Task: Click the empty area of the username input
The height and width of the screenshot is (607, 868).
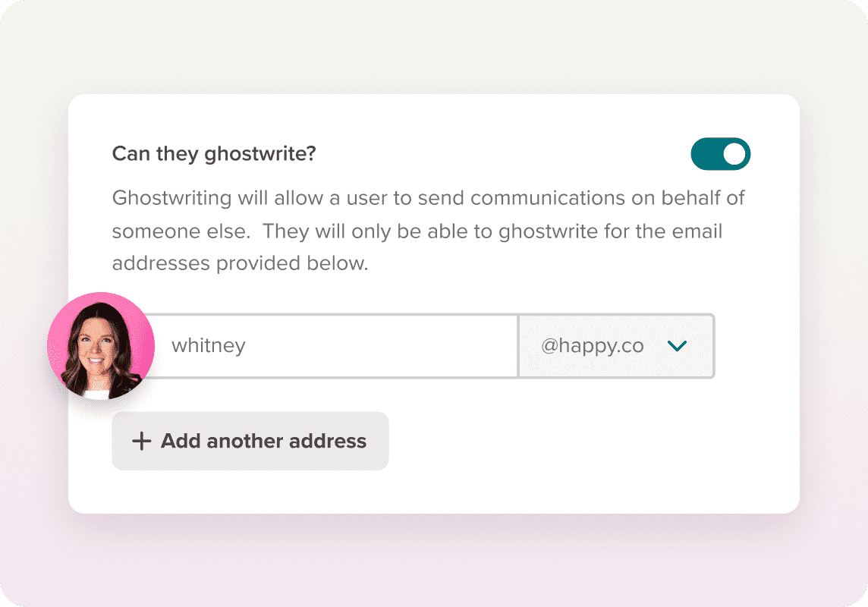Action: tap(382, 346)
